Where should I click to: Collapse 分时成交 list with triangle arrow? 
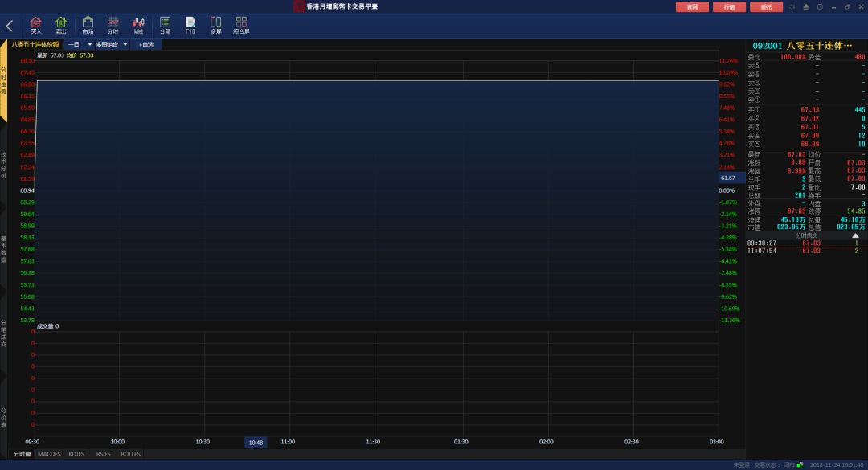click(x=855, y=236)
